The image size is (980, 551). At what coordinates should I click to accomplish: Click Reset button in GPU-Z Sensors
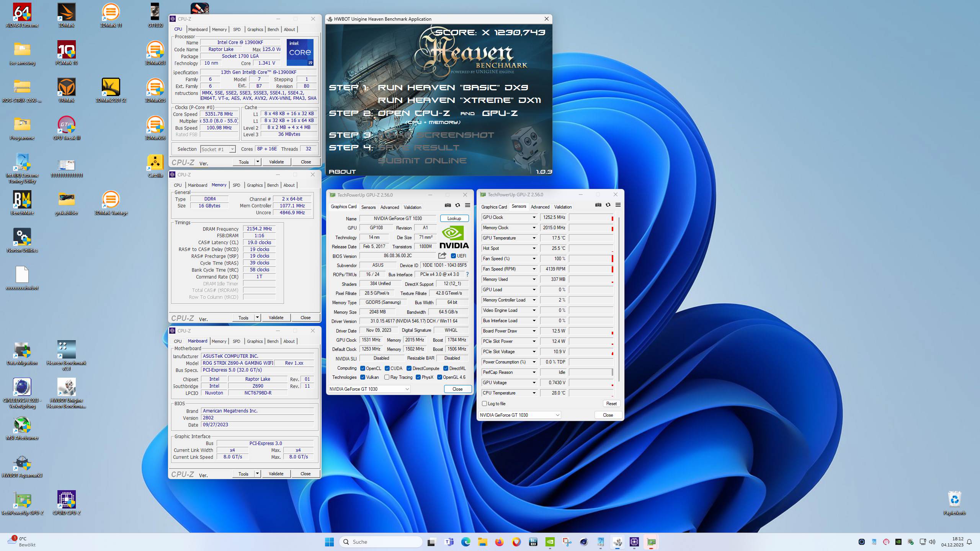click(611, 404)
